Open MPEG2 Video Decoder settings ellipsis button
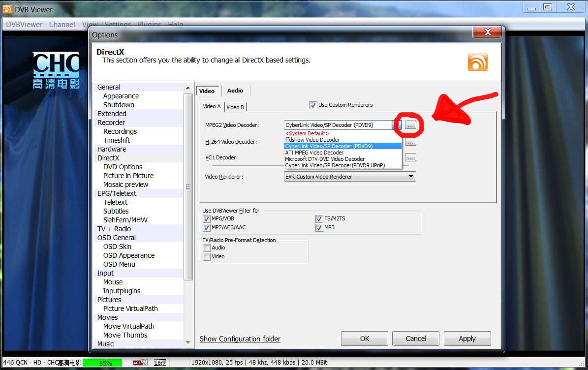Viewport: 588px width, 370px height. 410,125
